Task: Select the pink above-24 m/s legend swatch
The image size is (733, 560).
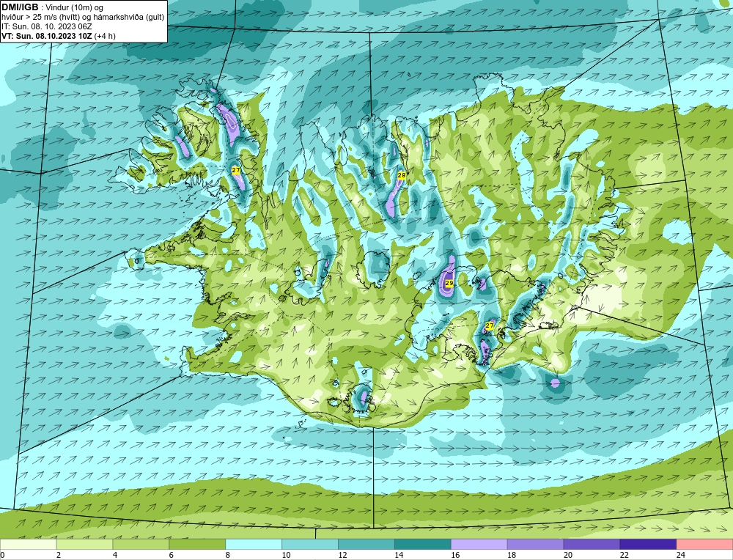Action: click(704, 545)
